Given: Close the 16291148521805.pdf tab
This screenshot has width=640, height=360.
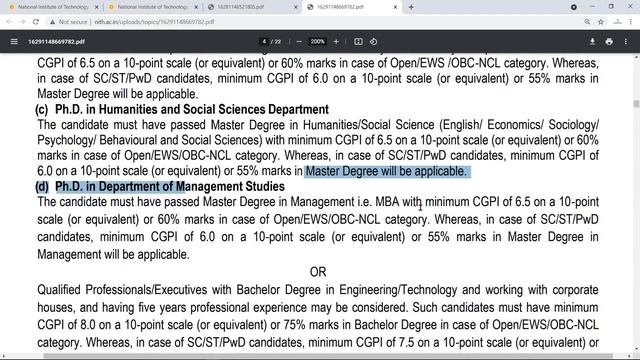Looking at the screenshot, I should pos(296,7).
